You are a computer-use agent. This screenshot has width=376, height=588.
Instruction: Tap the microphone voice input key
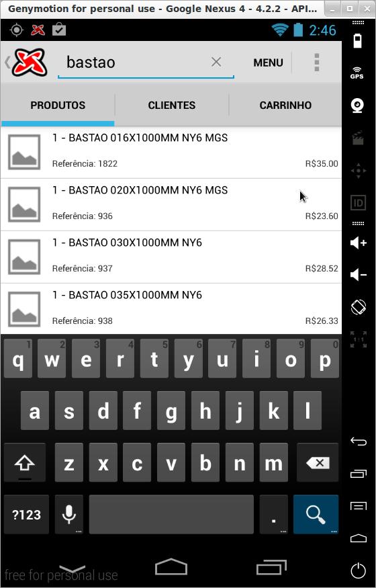point(69,514)
